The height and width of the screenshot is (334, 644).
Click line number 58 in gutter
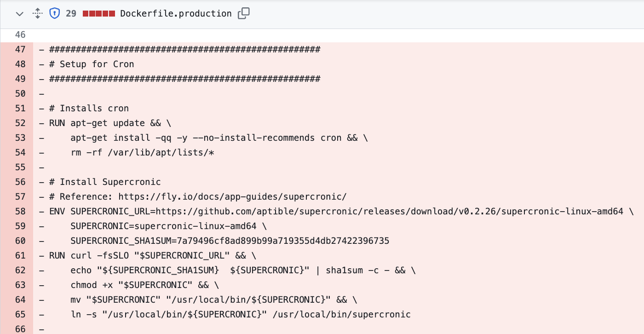20,212
